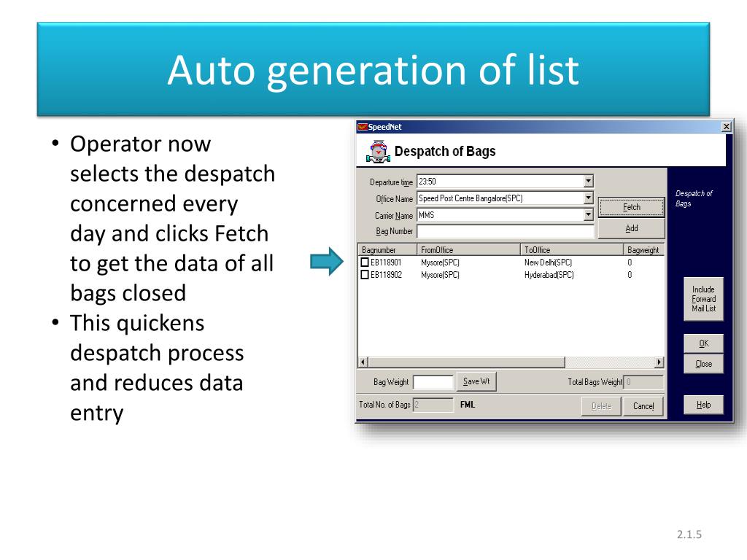
Task: Click Mysore(SPC) in the EB118901 row
Action: 440,262
